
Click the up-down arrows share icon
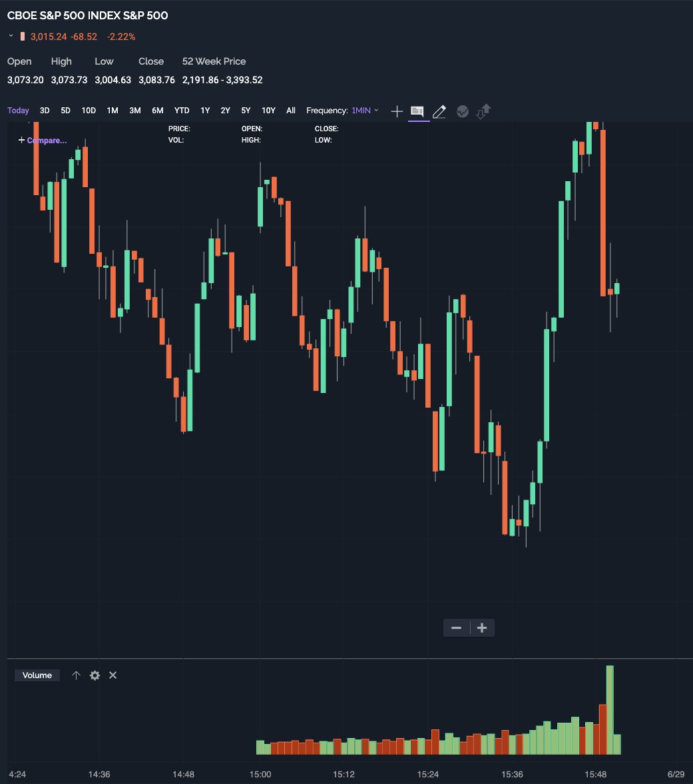[x=483, y=111]
